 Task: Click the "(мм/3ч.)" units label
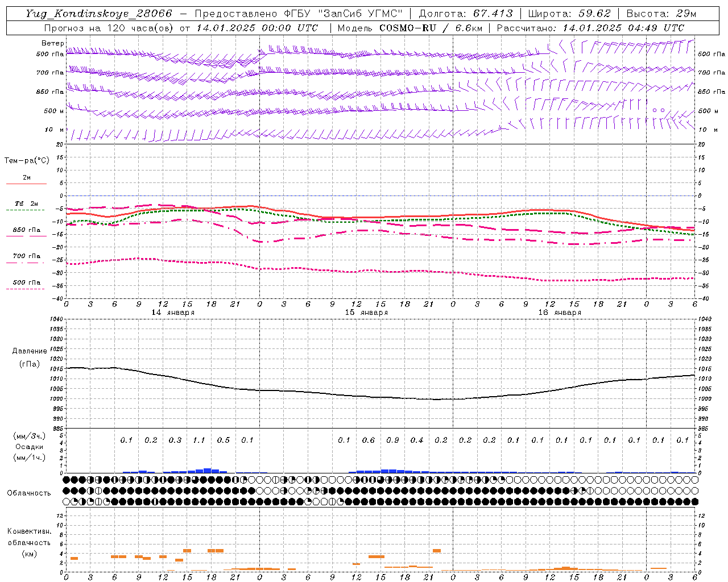(x=30, y=436)
